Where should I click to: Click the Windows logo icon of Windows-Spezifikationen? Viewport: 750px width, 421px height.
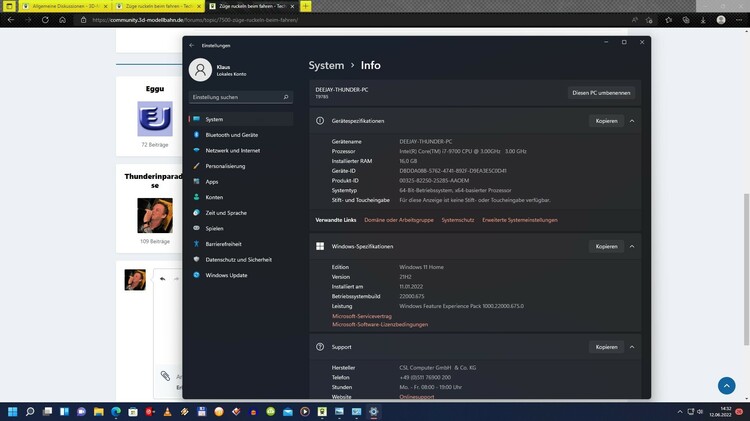point(320,246)
